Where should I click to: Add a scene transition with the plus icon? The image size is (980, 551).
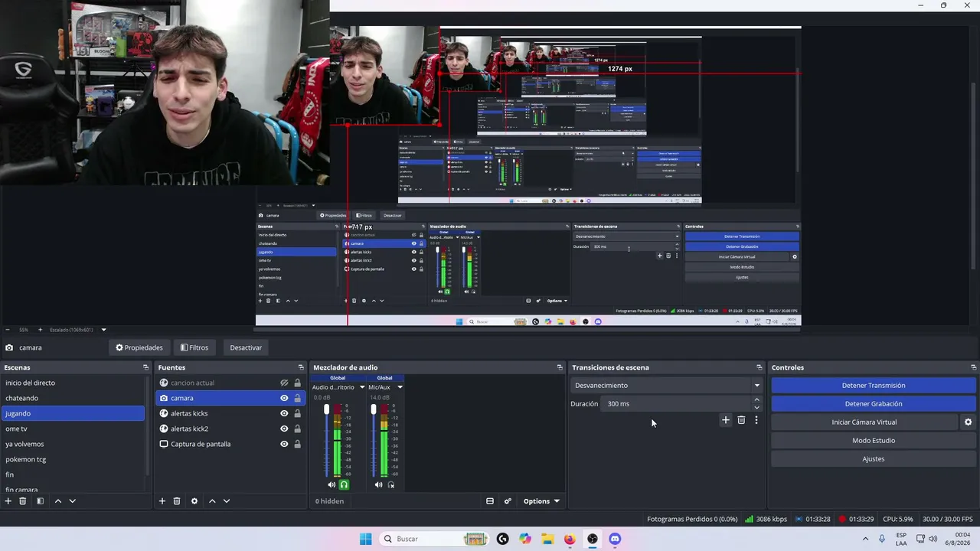[x=726, y=420]
